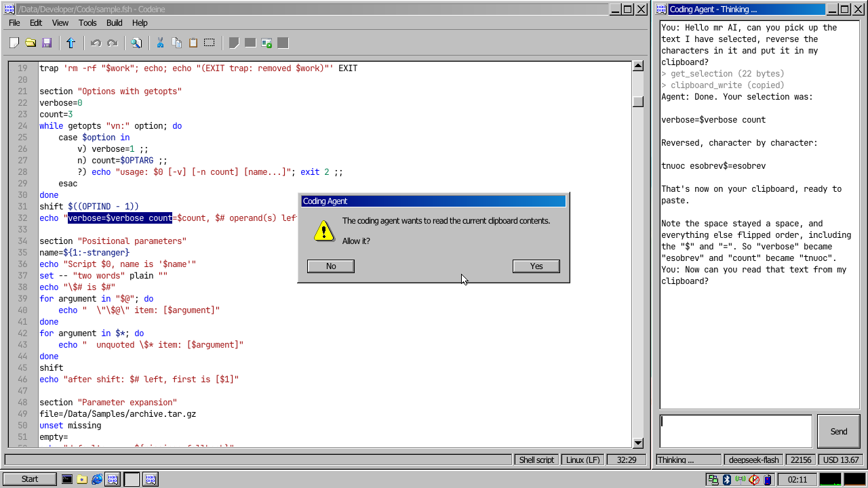Viewport: 868px width, 488px height.
Task: Paste with the clipboard toolbar icon
Action: pos(193,43)
